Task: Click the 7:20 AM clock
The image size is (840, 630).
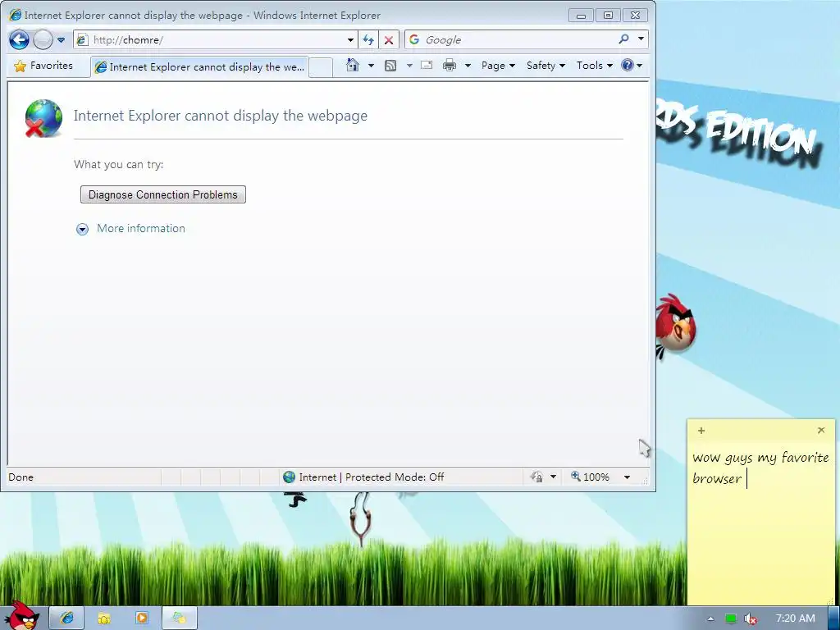Action: (795, 619)
